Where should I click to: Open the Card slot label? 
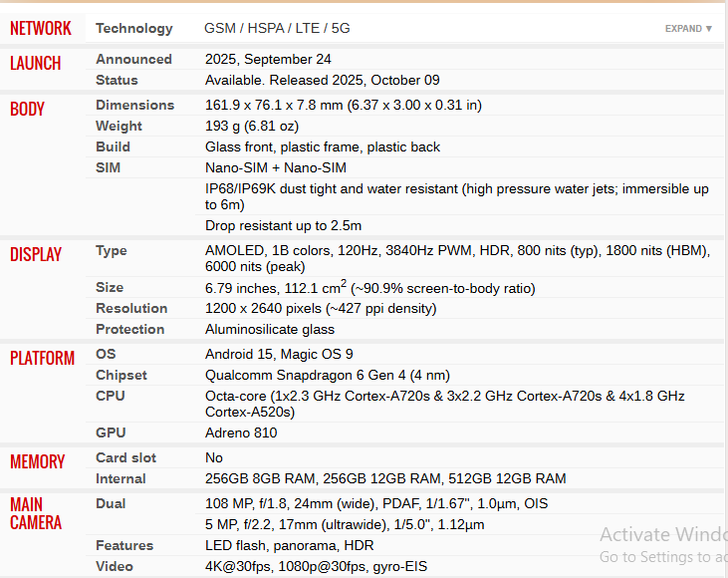coord(125,457)
